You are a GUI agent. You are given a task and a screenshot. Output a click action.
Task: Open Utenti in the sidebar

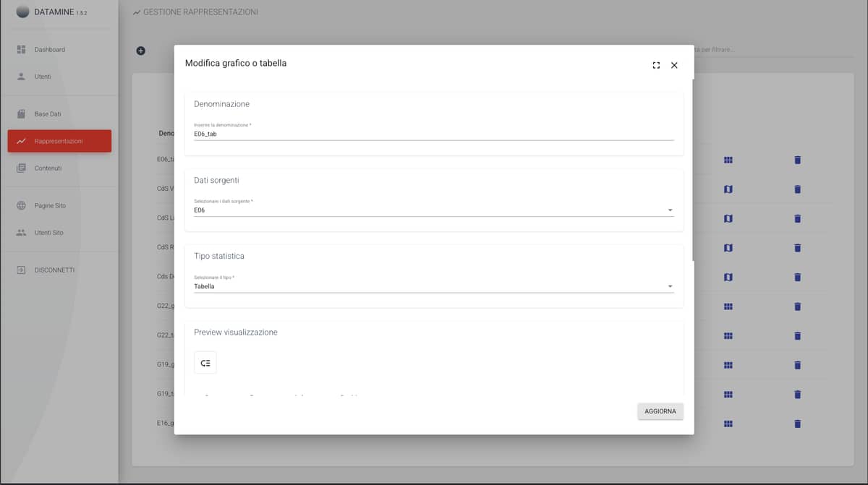(59, 76)
